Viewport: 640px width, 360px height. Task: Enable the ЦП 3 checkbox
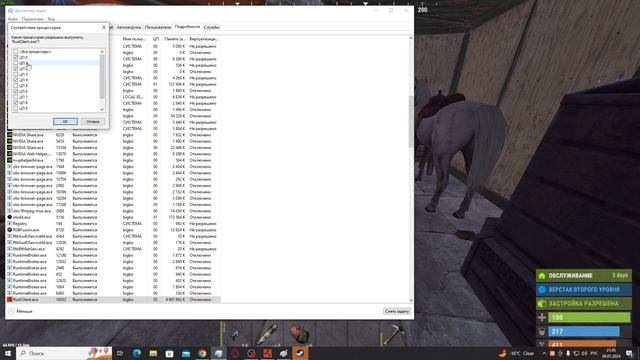point(16,74)
